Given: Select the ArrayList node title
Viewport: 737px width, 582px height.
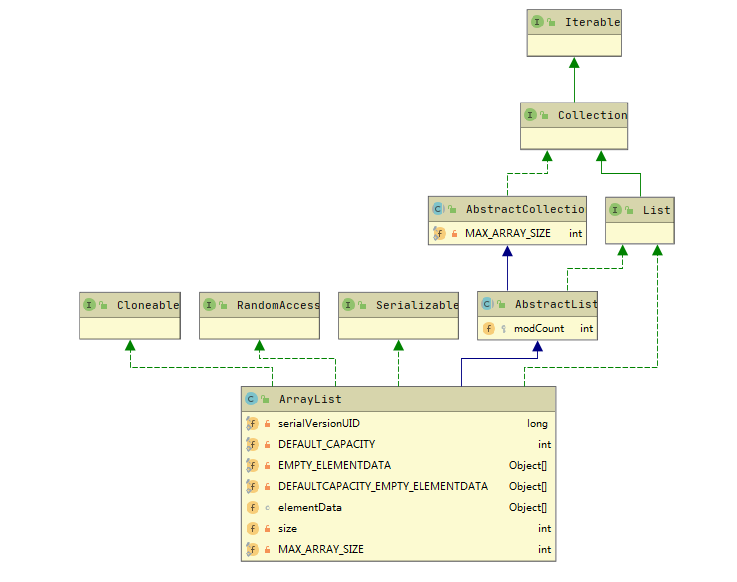Looking at the screenshot, I should [296, 398].
